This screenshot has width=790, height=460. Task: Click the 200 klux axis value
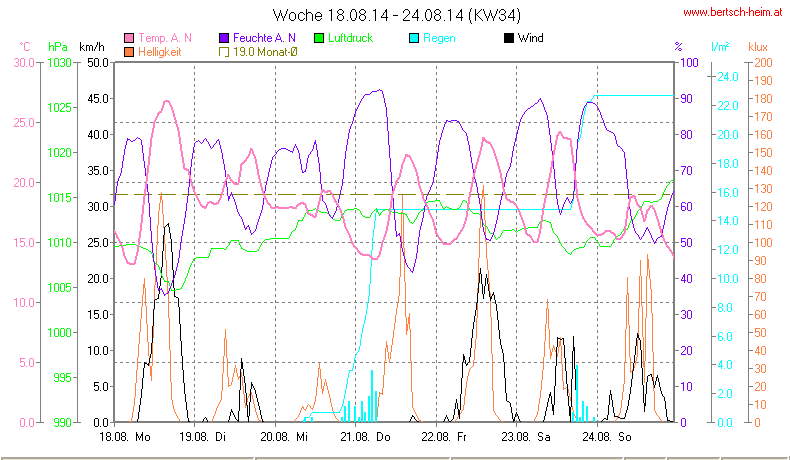click(763, 62)
